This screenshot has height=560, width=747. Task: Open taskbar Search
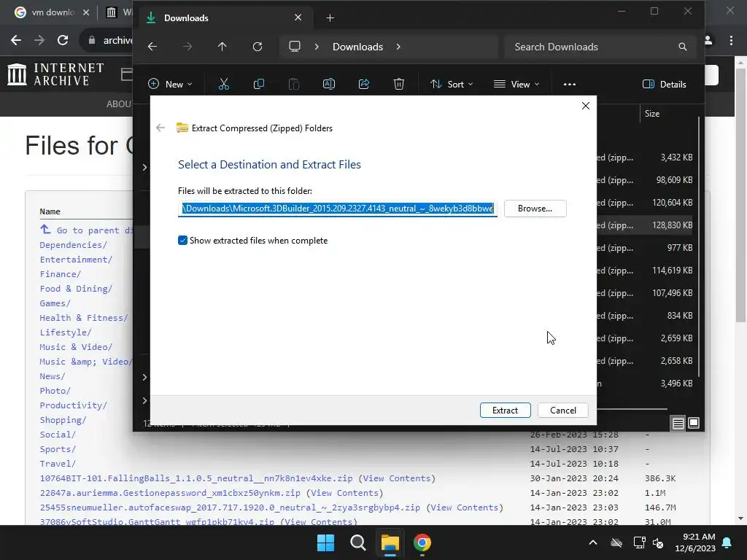click(357, 542)
